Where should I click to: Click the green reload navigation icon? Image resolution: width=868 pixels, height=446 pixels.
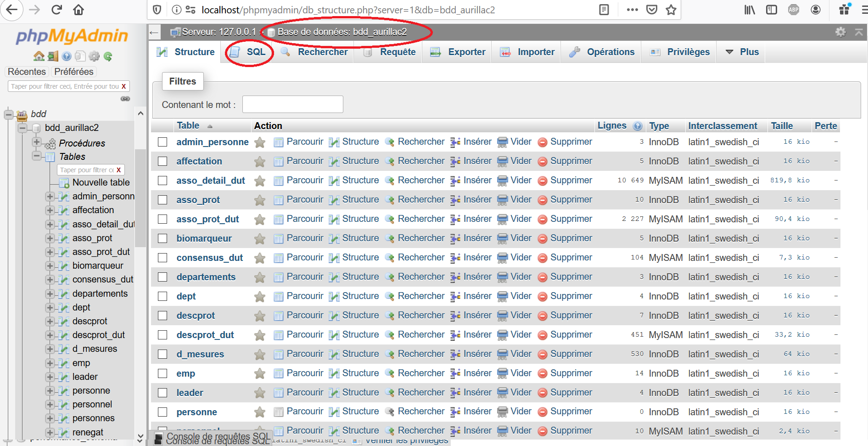pyautogui.click(x=108, y=56)
